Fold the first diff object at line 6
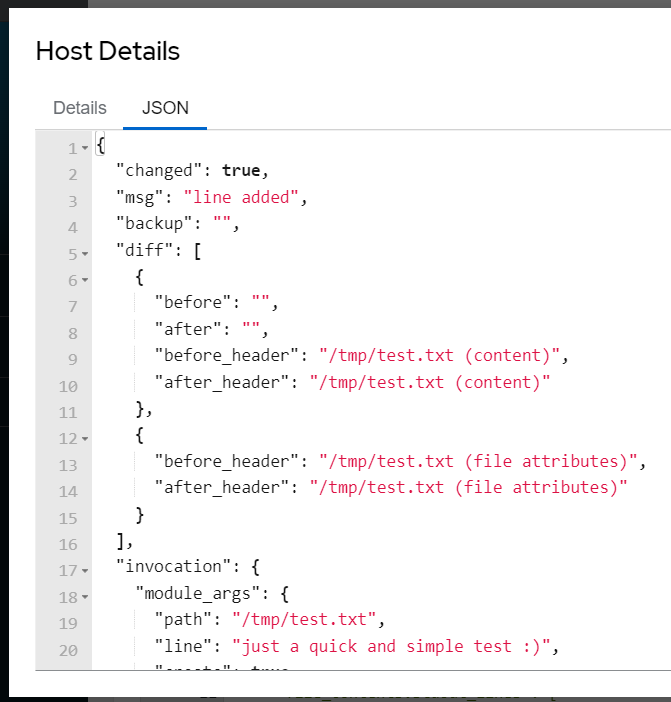Screen dimensions: 671x702 pos(85,281)
